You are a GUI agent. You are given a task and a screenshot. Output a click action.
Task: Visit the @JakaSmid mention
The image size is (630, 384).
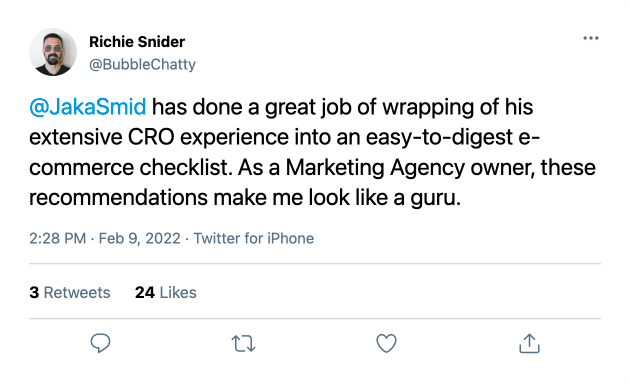pos(88,107)
